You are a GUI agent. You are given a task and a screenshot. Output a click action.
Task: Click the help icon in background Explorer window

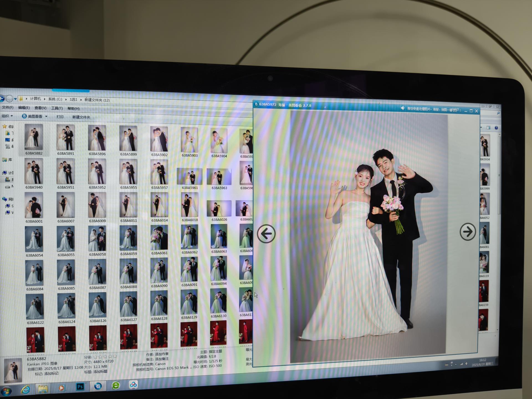(x=496, y=128)
